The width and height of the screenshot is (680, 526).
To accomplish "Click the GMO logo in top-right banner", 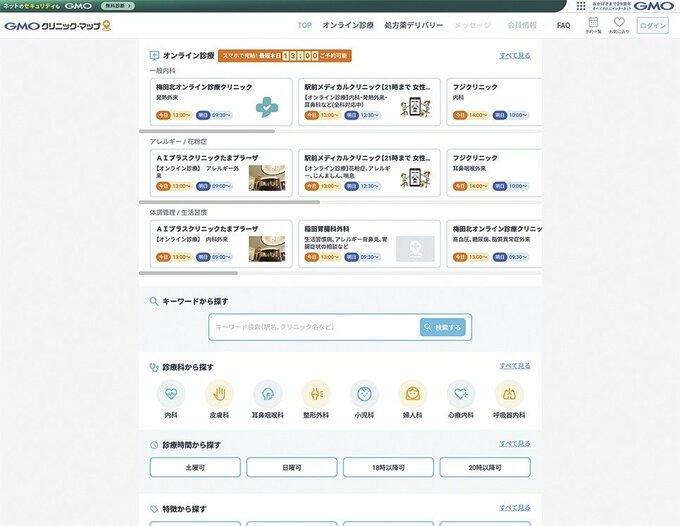I will tap(654, 6).
